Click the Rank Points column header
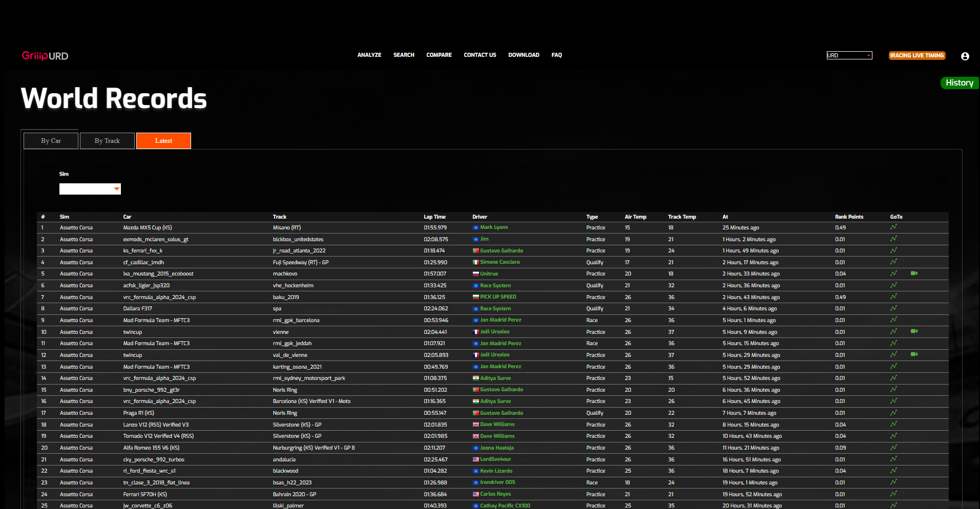Viewport: 980px width, 509px height. (849, 217)
